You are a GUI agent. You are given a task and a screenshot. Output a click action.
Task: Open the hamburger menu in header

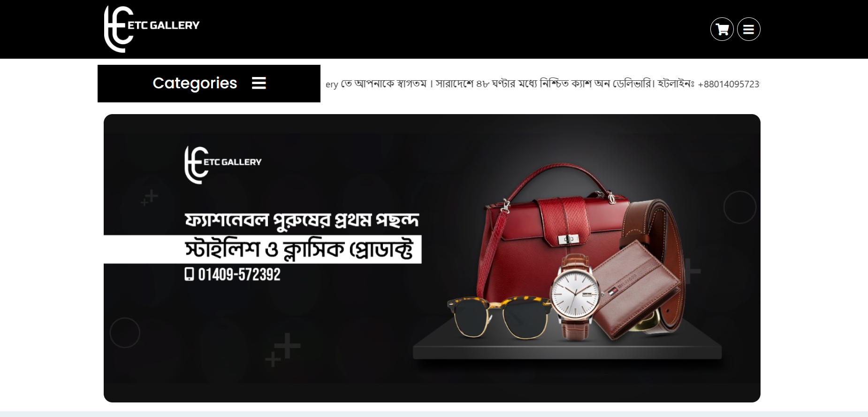(748, 29)
